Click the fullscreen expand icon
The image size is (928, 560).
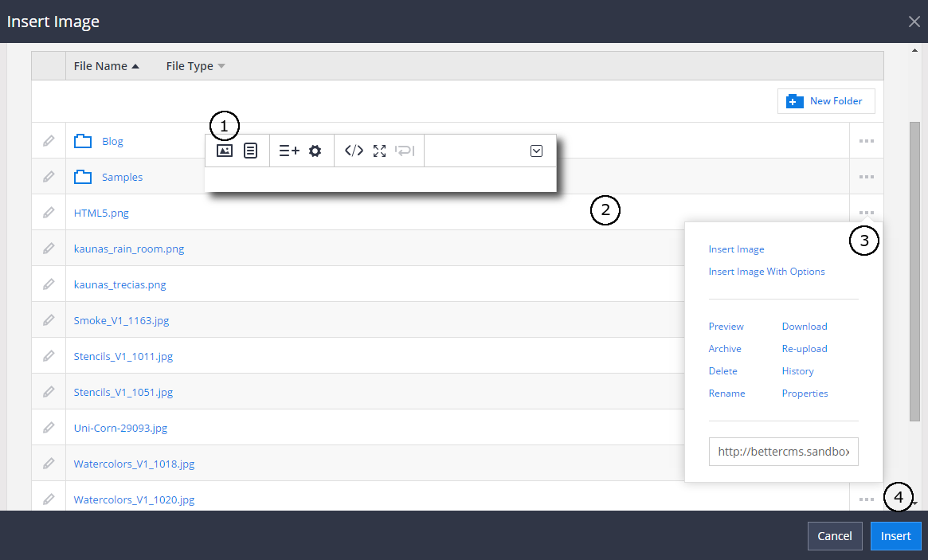(379, 151)
